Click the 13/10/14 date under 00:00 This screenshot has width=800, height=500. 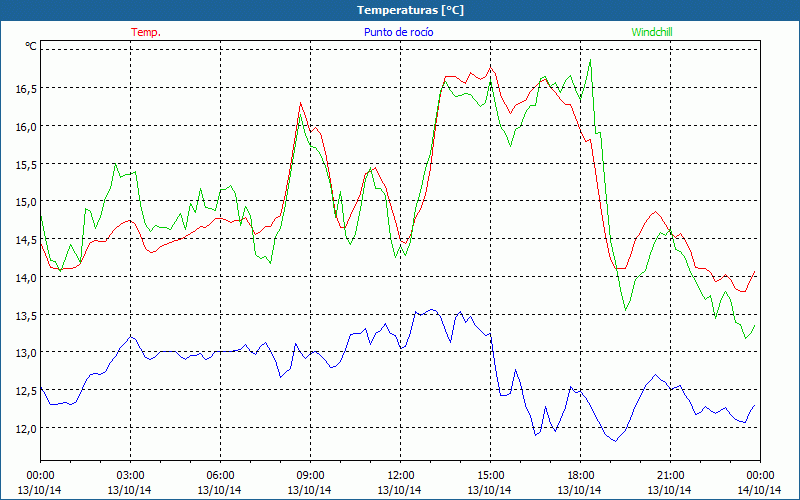pyautogui.click(x=40, y=490)
